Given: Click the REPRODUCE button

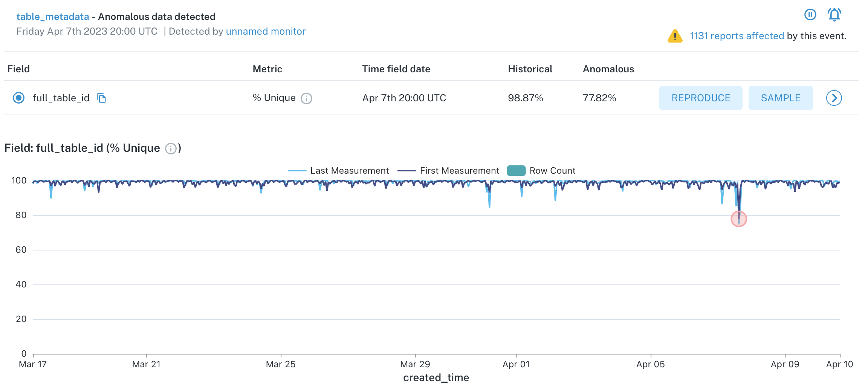Looking at the screenshot, I should point(701,98).
